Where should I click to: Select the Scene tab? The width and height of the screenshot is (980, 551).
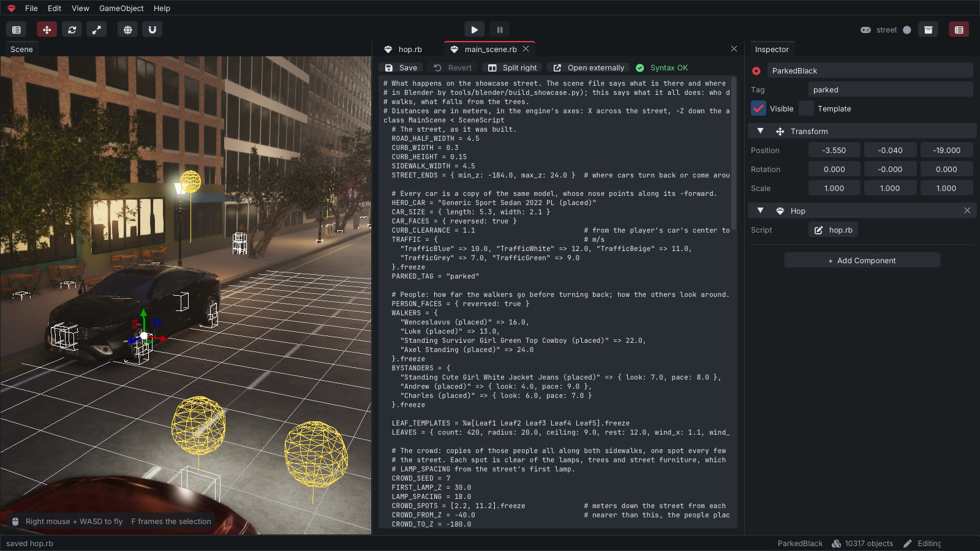pyautogui.click(x=21, y=49)
